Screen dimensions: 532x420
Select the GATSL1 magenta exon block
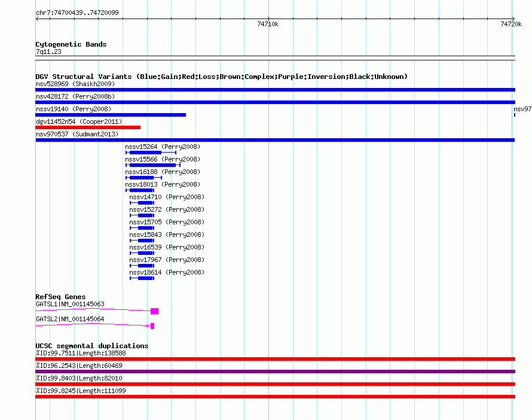pos(155,311)
